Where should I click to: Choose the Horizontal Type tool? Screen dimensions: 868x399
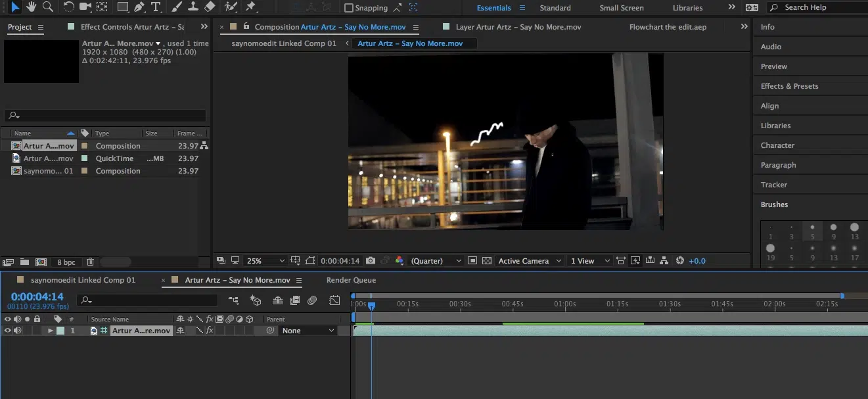pos(156,7)
